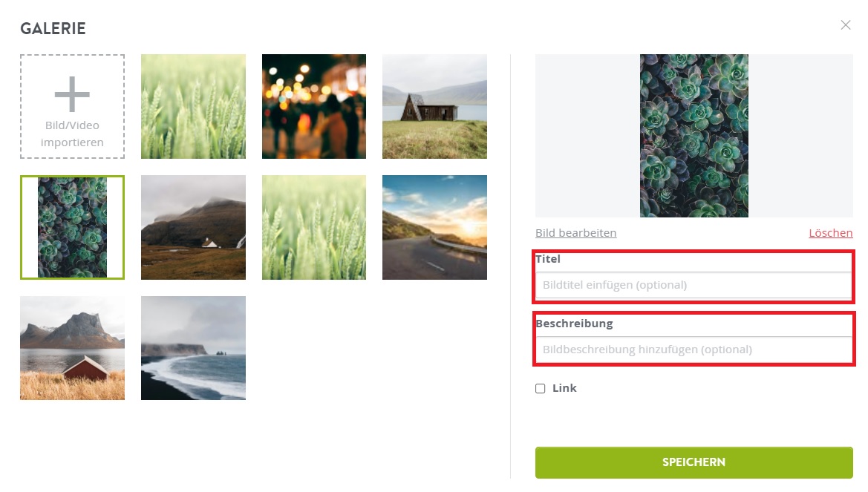Select the second wheat field thumbnail in middle row
Image resolution: width=868 pixels, height=492 pixels.
coord(314,228)
